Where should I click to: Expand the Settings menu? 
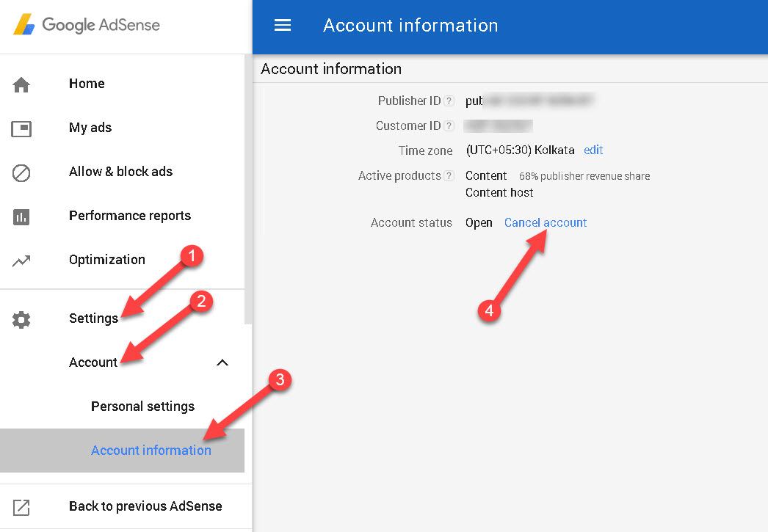[93, 319]
